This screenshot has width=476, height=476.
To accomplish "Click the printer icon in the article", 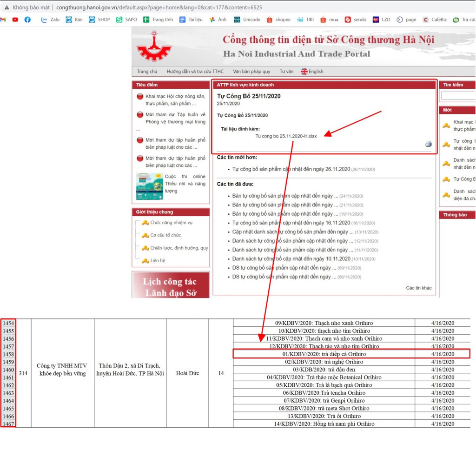I will 428,144.
